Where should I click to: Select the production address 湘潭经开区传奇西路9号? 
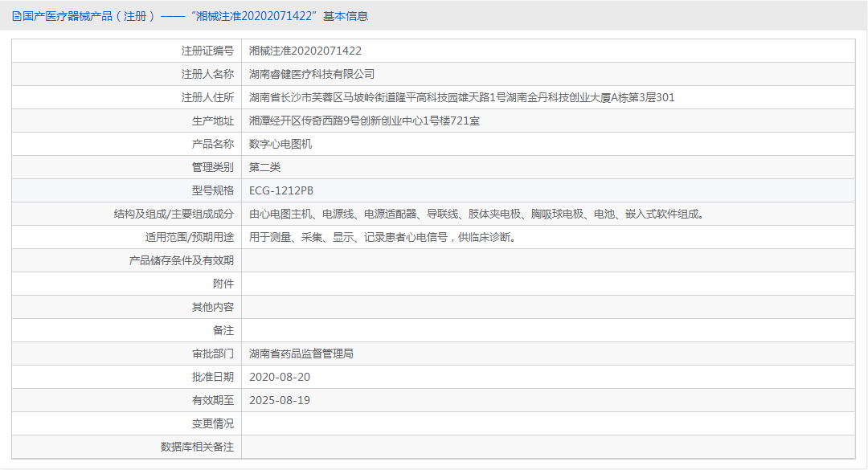pos(364,121)
